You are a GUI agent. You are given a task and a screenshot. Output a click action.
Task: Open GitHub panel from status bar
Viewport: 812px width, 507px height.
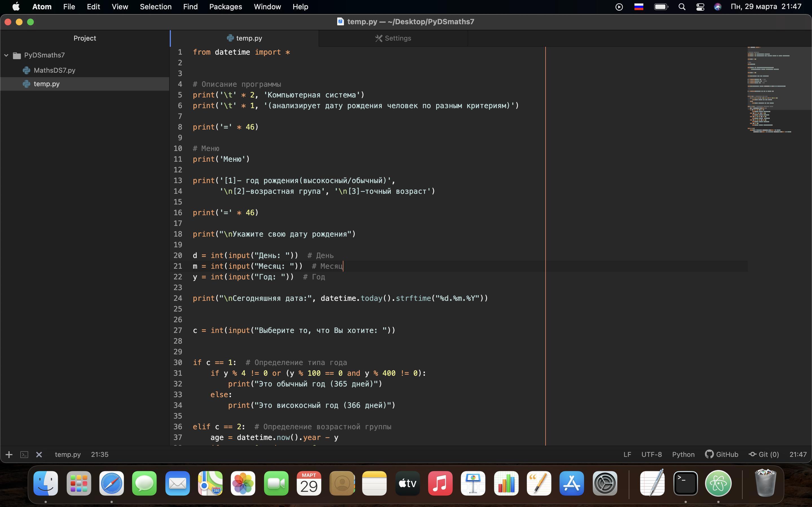pyautogui.click(x=721, y=454)
